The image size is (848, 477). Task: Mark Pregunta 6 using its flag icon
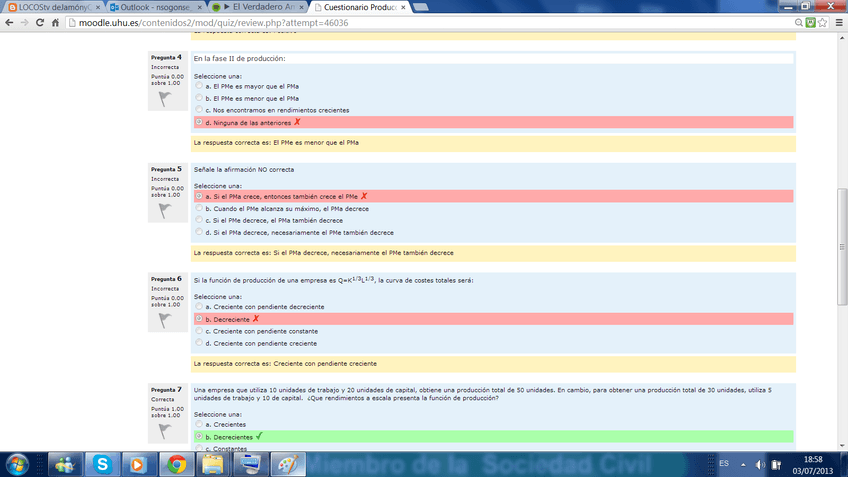coord(164,321)
